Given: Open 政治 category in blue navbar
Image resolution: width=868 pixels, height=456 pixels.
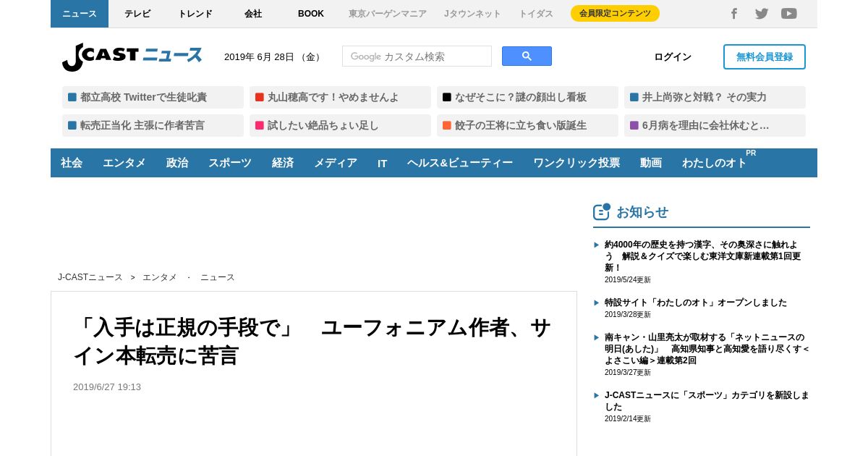Looking at the screenshot, I should [x=177, y=163].
